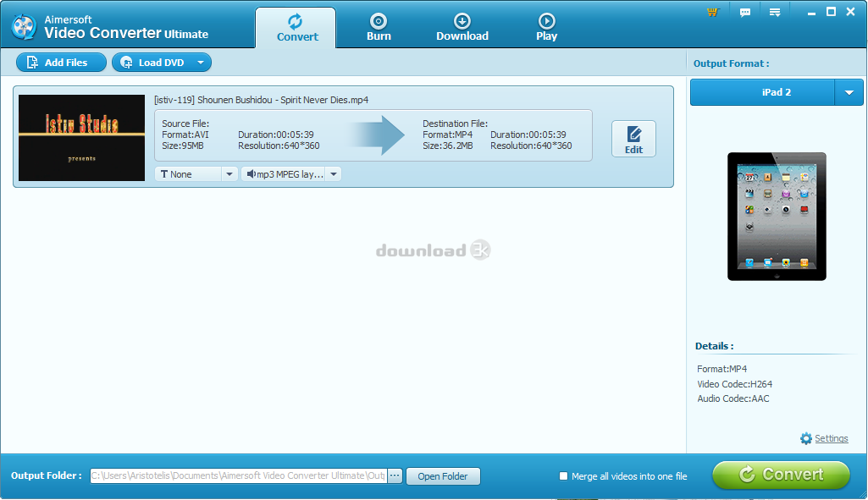The height and width of the screenshot is (500, 868).
Task: Click the source 'Format:AVI' text
Action: point(185,135)
